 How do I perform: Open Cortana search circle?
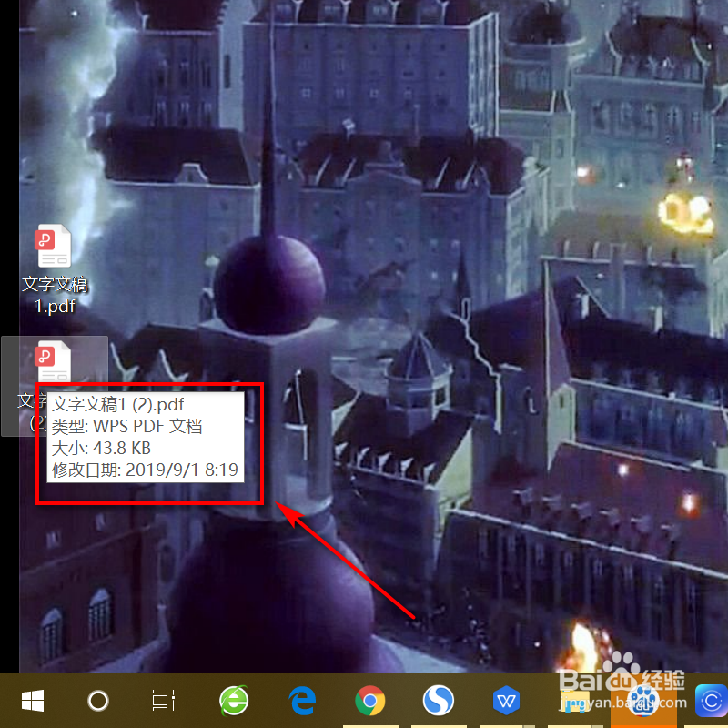pyautogui.click(x=98, y=701)
